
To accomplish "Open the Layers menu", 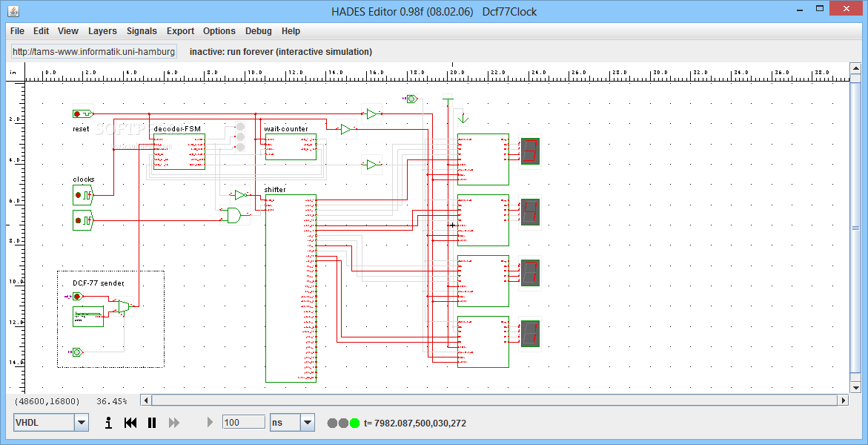I will (102, 31).
